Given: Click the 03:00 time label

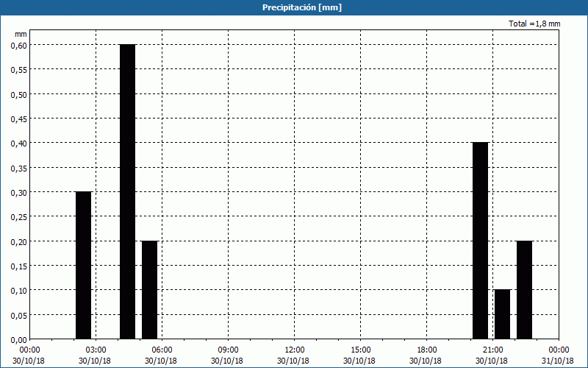Looking at the screenshot, I should pos(96,350).
